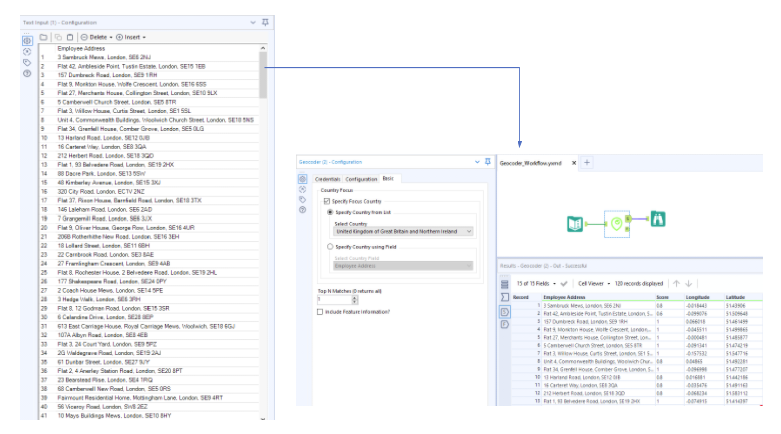Open the Geocoder navigation sidebar icon
Screen dimensions: 781x434
(x=302, y=189)
